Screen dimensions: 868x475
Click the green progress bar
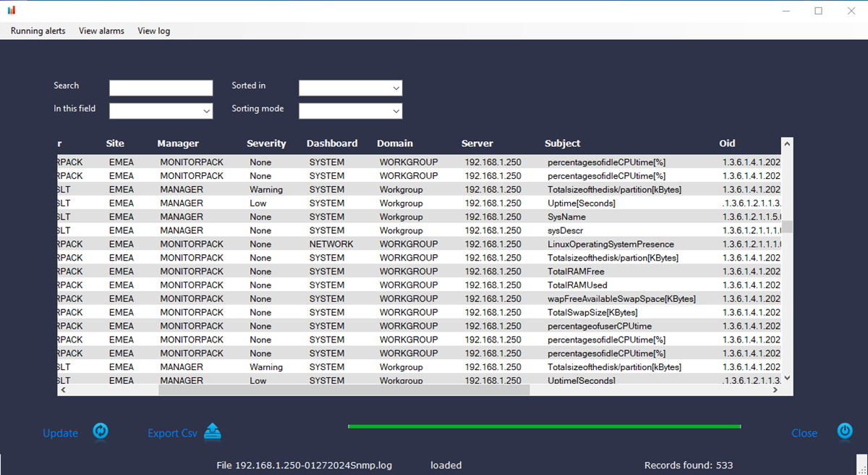coord(544,426)
